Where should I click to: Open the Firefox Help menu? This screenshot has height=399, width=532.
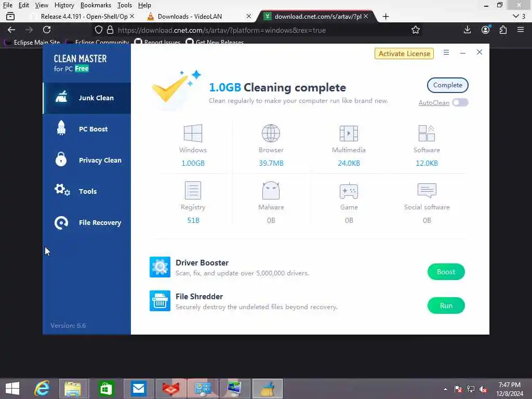pos(144,5)
